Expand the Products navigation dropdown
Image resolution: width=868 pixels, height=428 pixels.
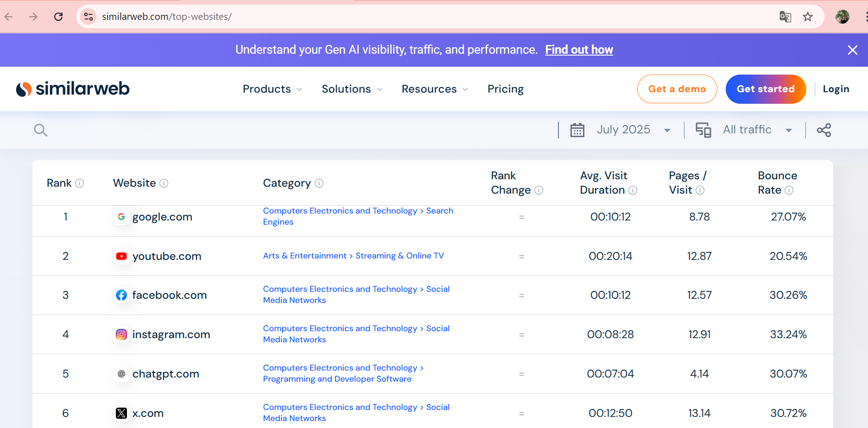tap(272, 89)
